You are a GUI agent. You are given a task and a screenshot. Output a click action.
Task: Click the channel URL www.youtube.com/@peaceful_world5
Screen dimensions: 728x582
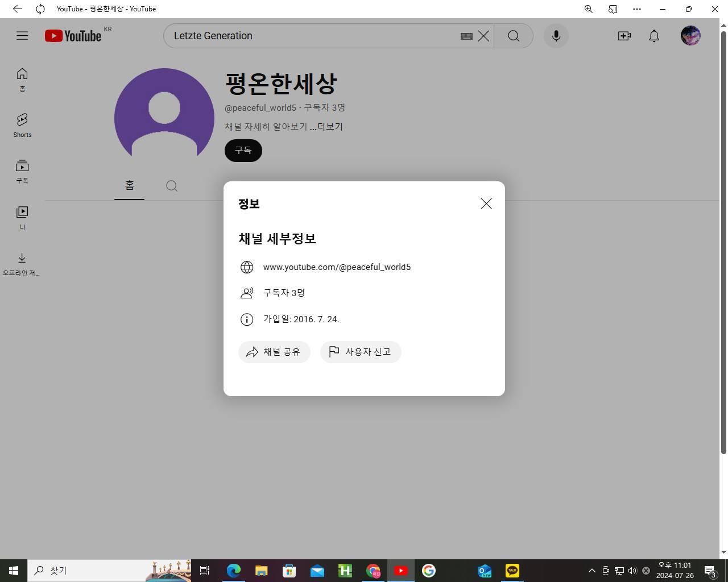(x=337, y=267)
